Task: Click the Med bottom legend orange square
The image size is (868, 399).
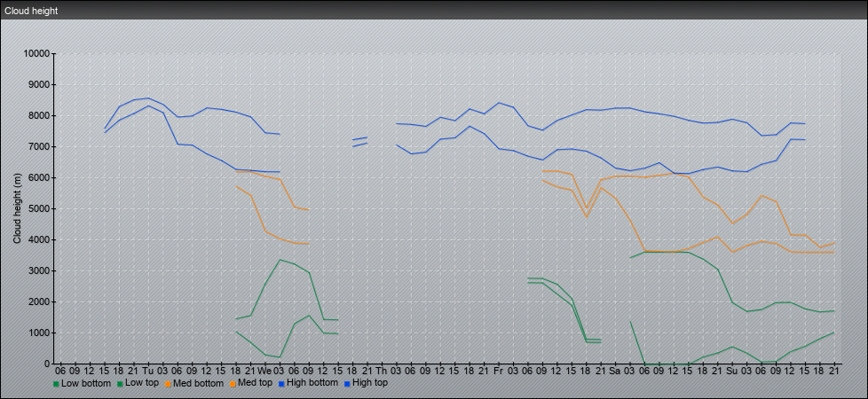Action: tap(167, 384)
